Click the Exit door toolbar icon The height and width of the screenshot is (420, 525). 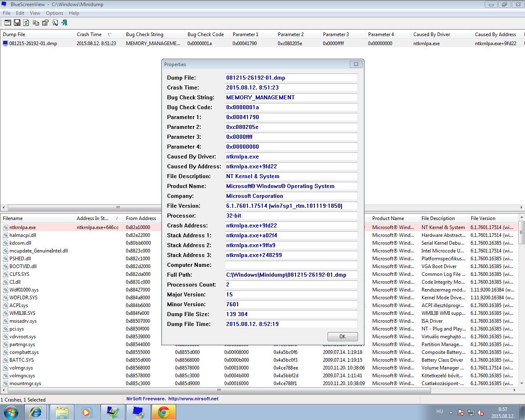tap(64, 23)
